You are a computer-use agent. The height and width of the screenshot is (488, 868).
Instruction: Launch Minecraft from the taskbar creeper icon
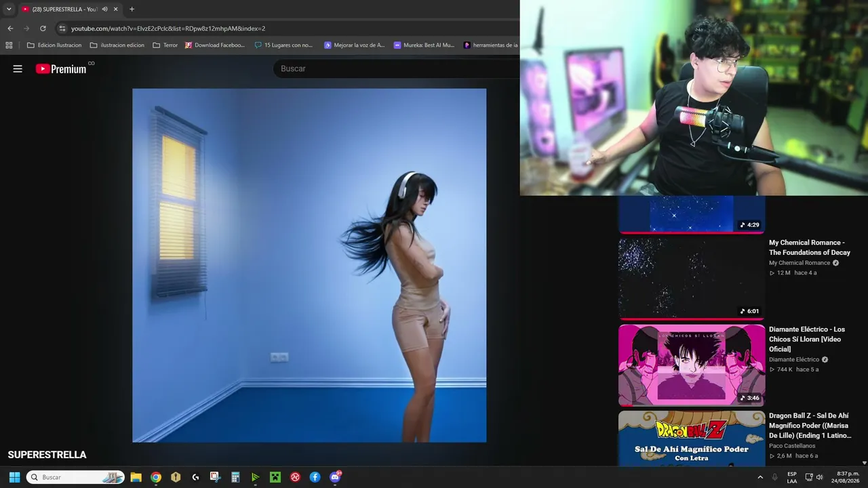(x=275, y=477)
